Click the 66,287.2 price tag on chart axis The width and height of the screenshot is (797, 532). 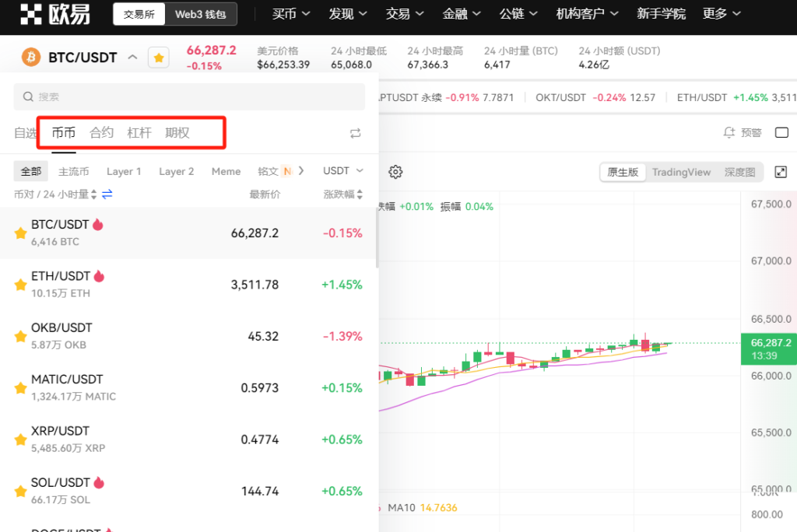pyautogui.click(x=771, y=348)
